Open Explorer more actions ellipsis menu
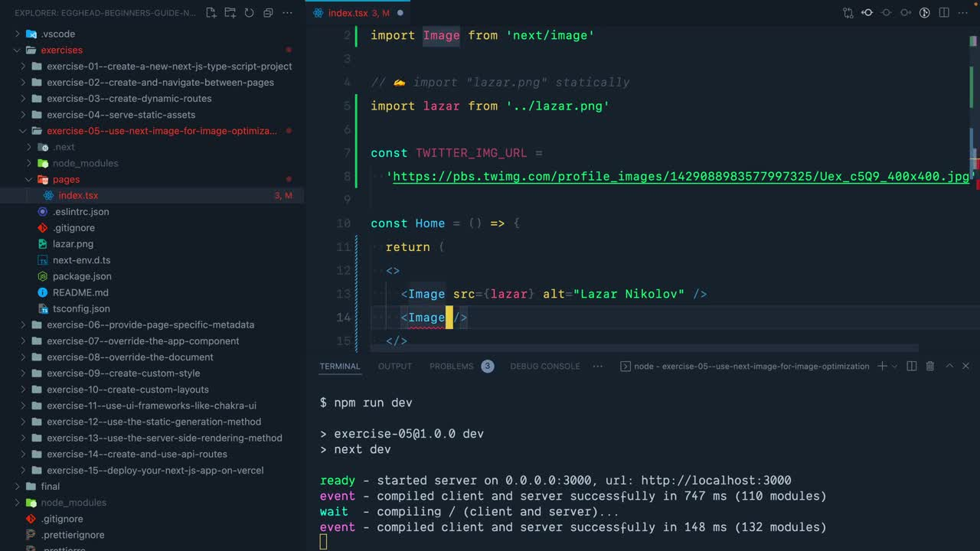This screenshot has height=551, width=980. click(287, 13)
